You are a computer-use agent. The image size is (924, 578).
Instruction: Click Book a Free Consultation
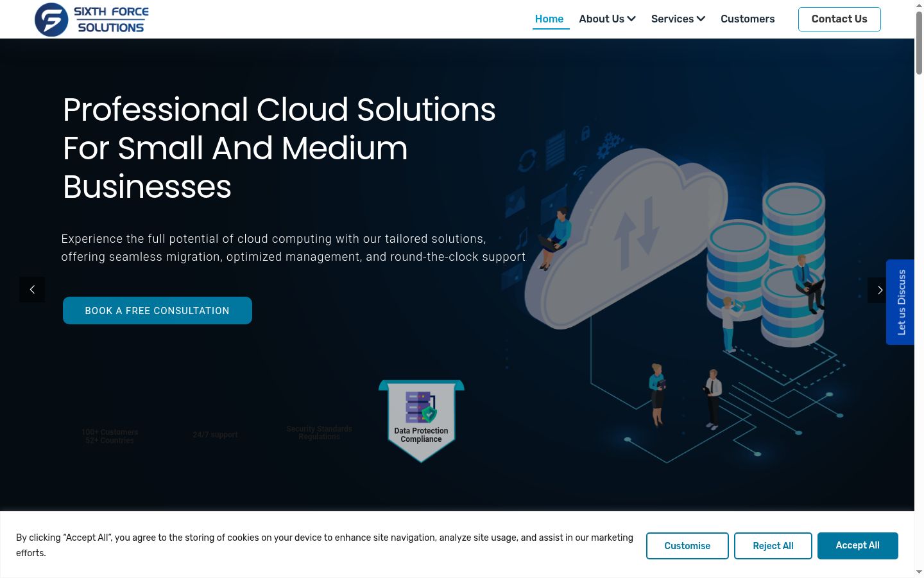point(157,310)
